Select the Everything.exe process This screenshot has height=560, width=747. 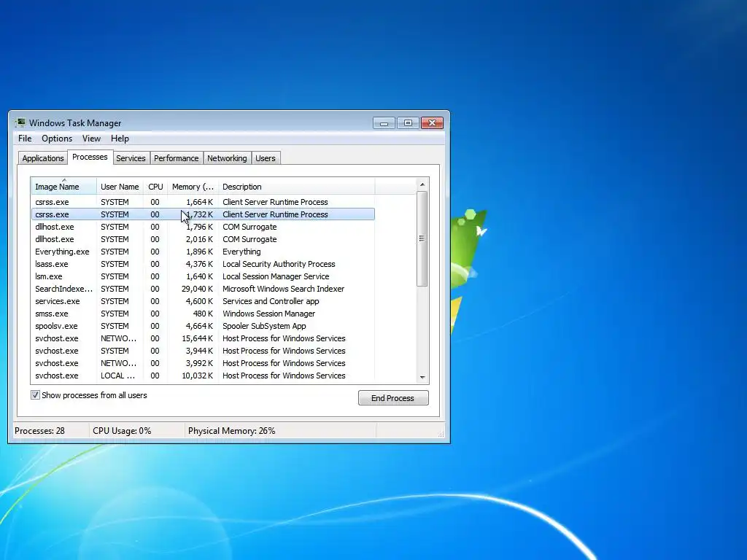point(203,252)
